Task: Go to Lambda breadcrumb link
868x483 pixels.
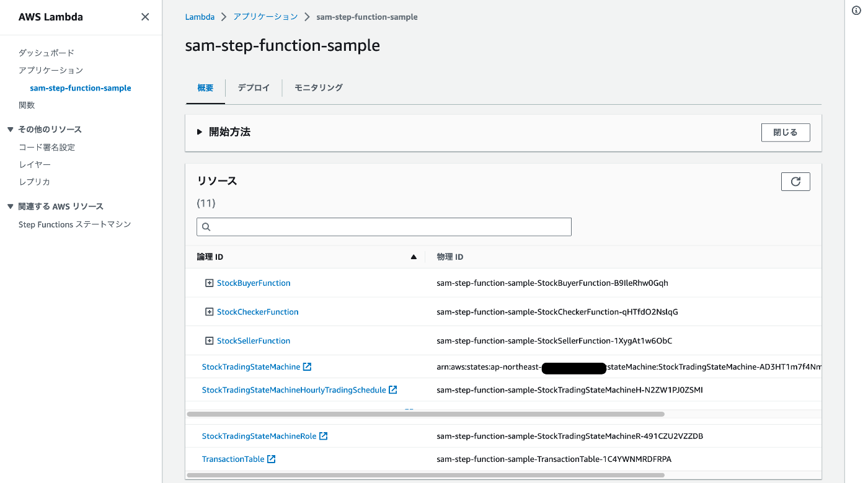Action: (x=200, y=17)
